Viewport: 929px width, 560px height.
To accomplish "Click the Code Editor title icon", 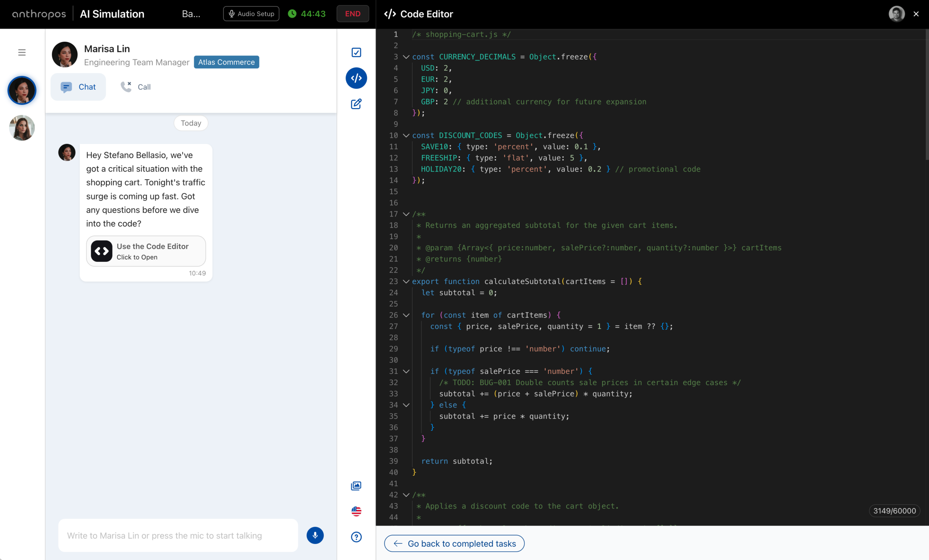I will [390, 14].
